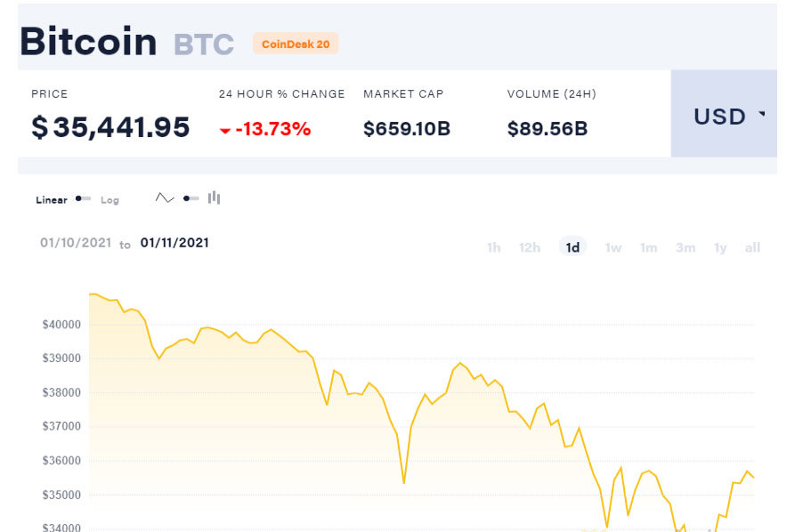
Task: Switch chart range to 1h
Action: [493, 247]
